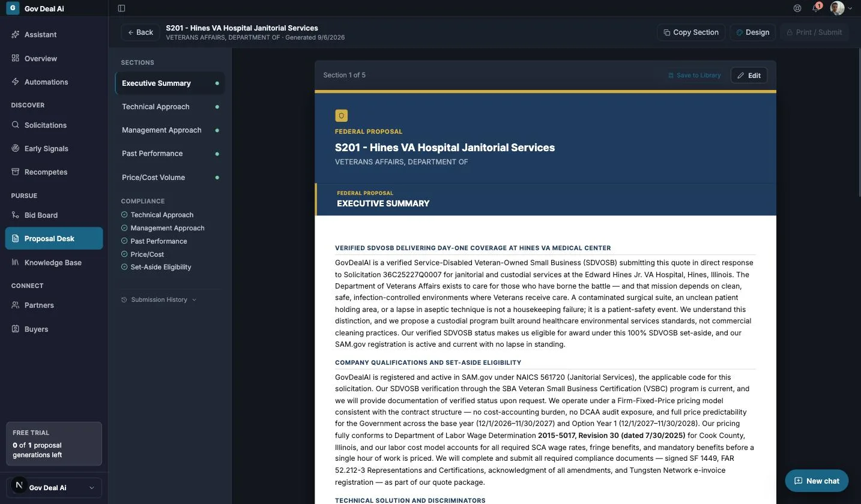Click the free trial proposal generations card
This screenshot has width=861, height=504.
(x=54, y=444)
